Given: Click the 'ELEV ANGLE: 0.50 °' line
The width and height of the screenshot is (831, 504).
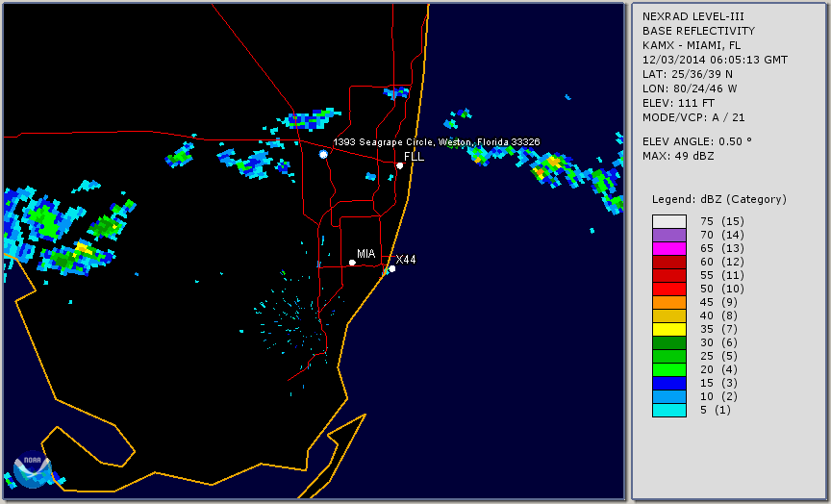Looking at the screenshot, I should [x=697, y=141].
